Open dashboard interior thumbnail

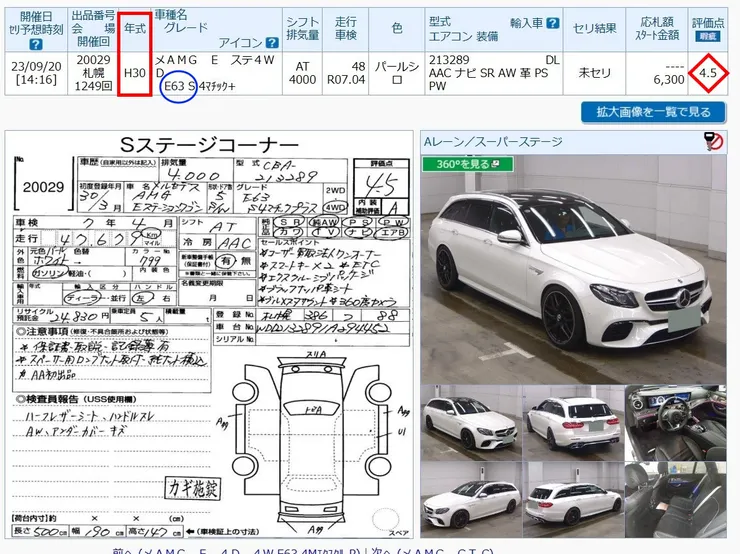point(676,423)
